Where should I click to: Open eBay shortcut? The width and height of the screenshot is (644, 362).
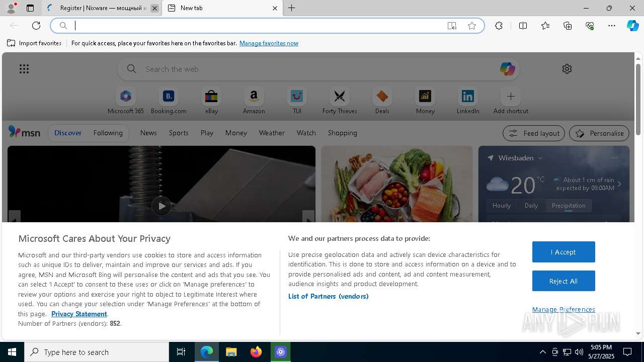(211, 101)
